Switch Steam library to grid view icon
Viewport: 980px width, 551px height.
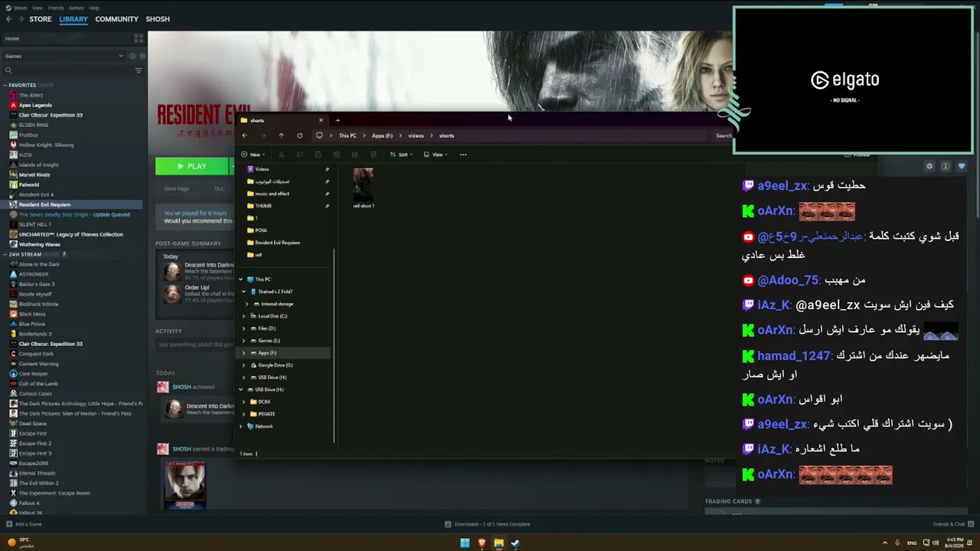click(139, 38)
